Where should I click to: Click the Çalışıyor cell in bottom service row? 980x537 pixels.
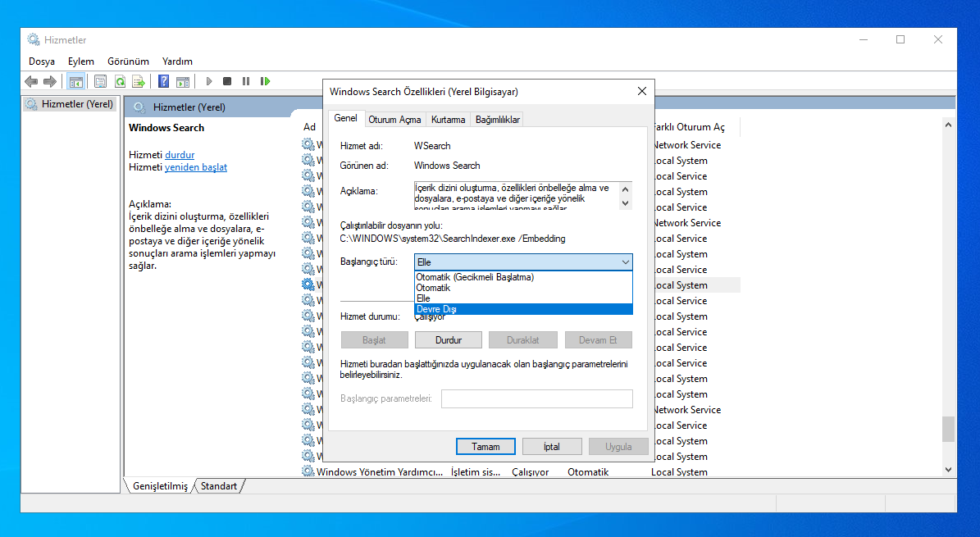pos(530,472)
